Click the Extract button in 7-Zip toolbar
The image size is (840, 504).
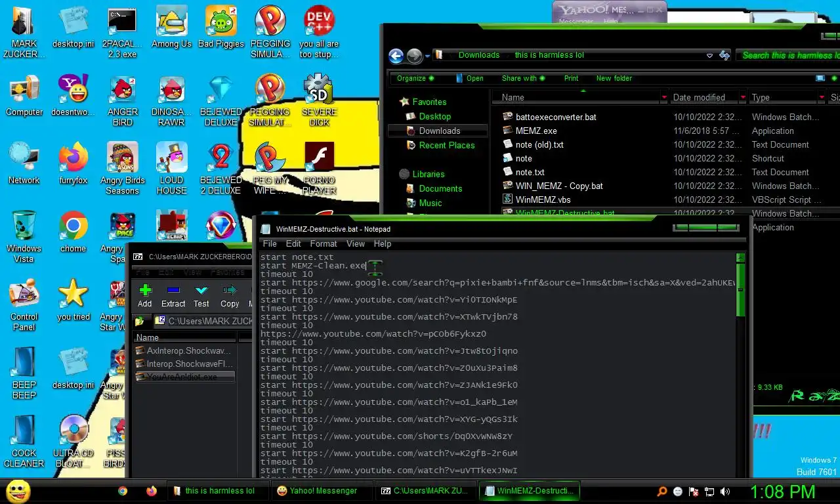point(173,296)
